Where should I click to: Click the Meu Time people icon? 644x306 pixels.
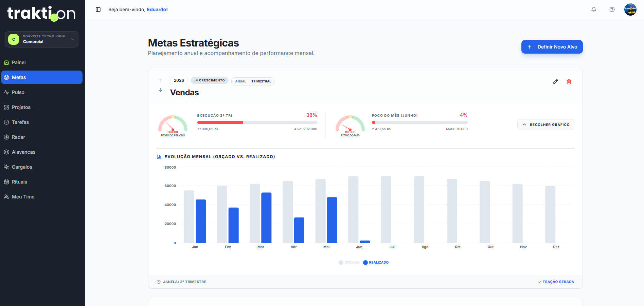click(x=6, y=197)
